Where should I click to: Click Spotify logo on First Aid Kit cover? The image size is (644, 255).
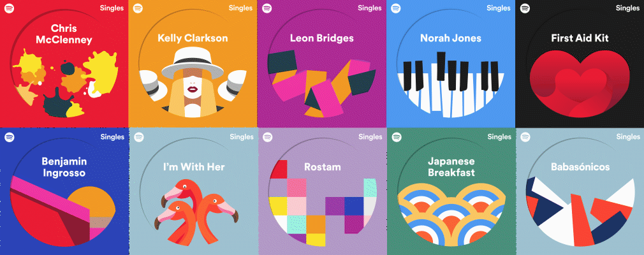pos(525,8)
